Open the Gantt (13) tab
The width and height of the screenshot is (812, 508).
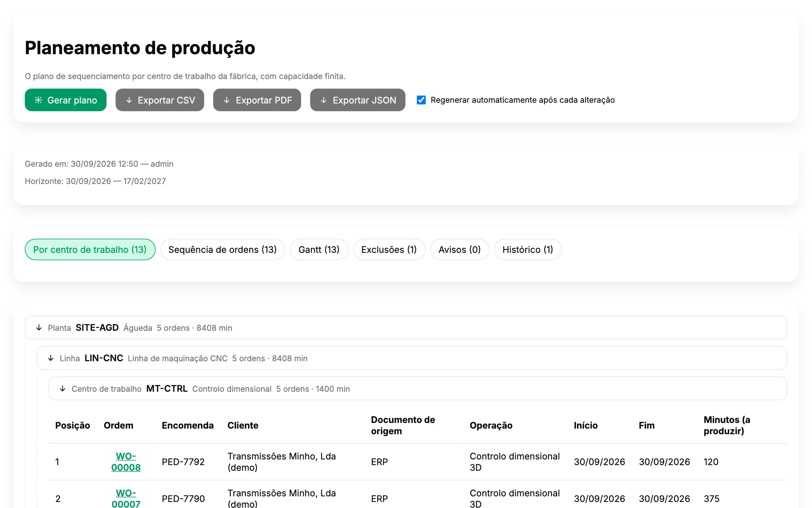[x=319, y=249]
